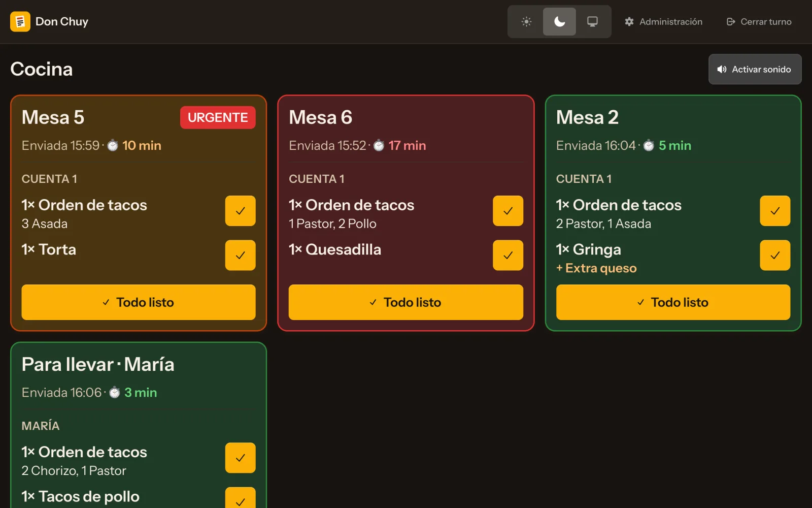The width and height of the screenshot is (812, 508).
Task: Mark Mesa 6 Orden de tacos ready
Action: [507, 211]
